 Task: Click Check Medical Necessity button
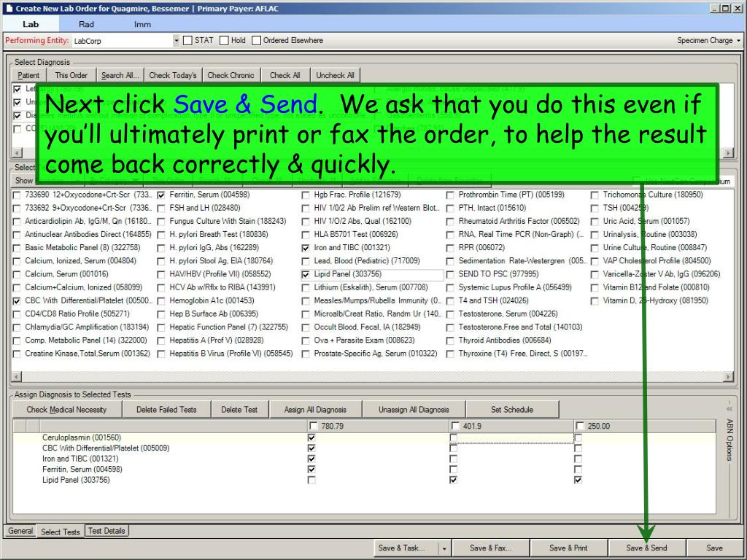66,410
